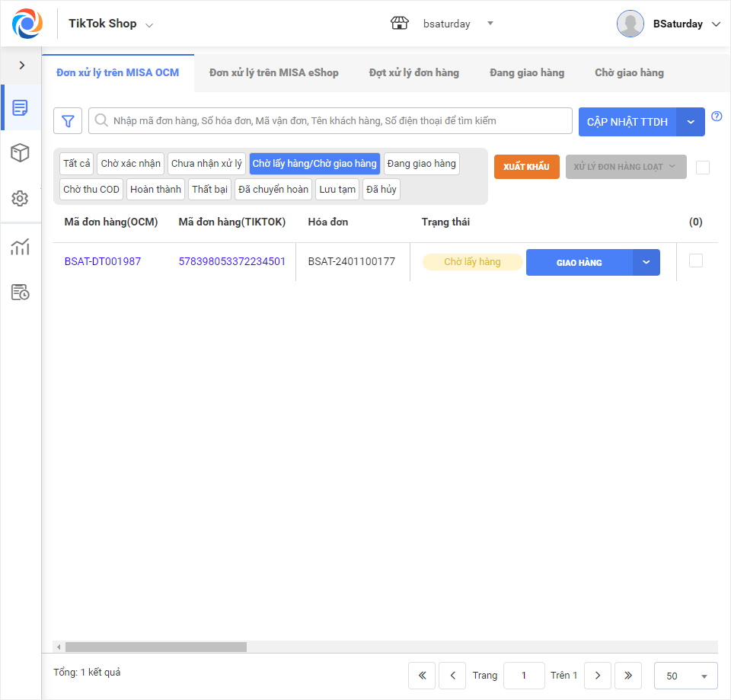The width and height of the screenshot is (731, 700).
Task: Open the filter funnel button
Action: coord(68,121)
